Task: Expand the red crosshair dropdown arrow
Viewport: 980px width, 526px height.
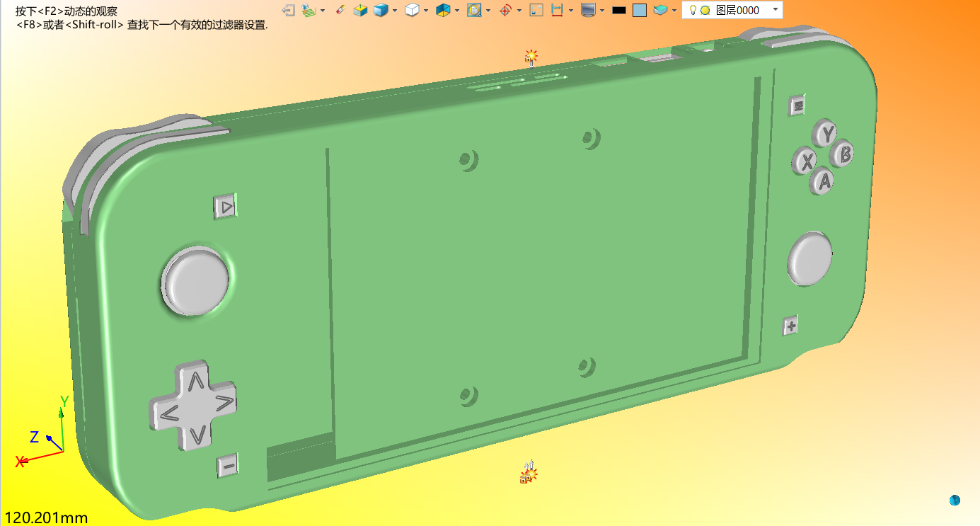Action: point(519,11)
